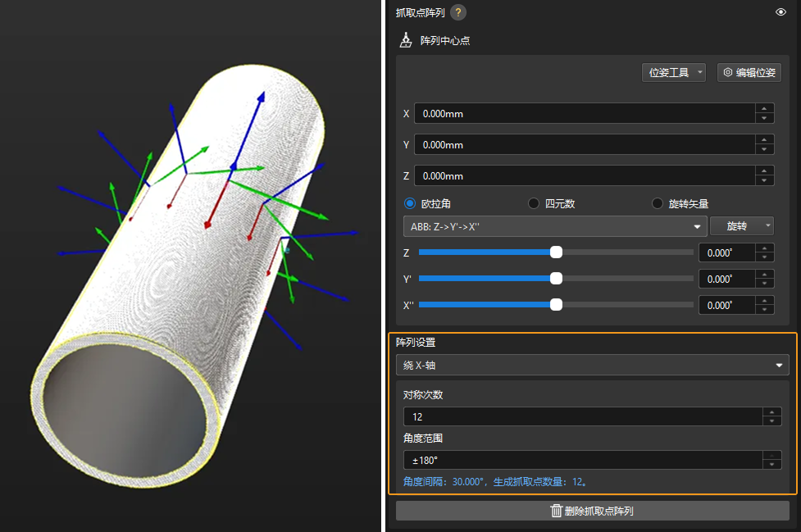Select the 四元数 radio button
The height and width of the screenshot is (532, 801).
pyautogui.click(x=534, y=203)
